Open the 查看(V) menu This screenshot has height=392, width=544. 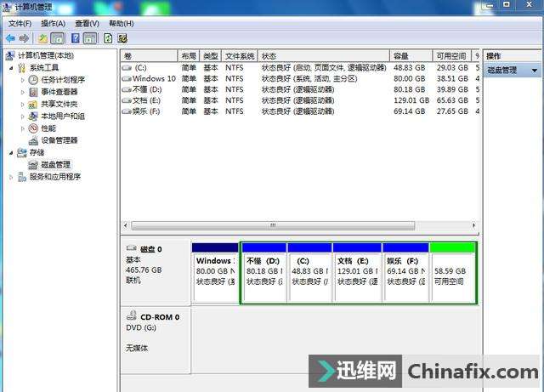point(87,24)
